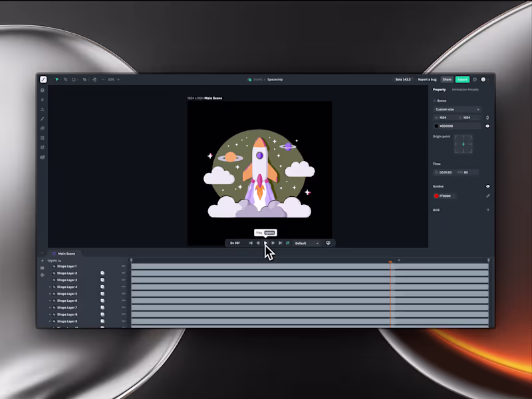Switch to the Property tab
The width and height of the screenshot is (532, 399).
click(439, 90)
